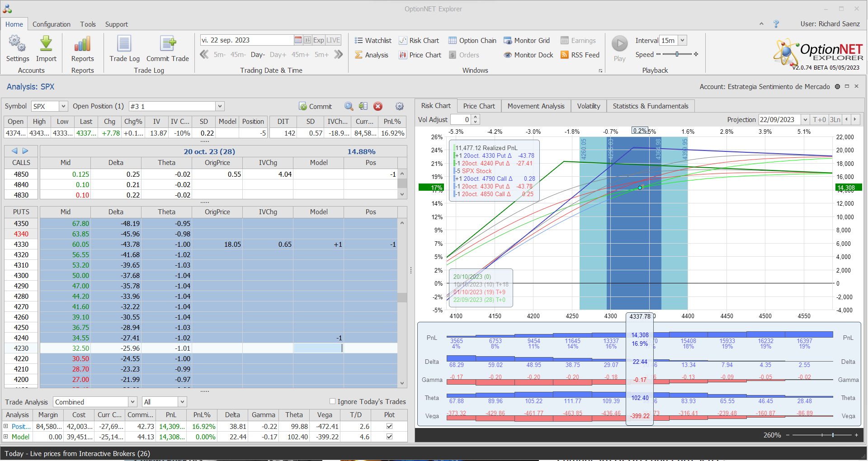Enable Ignore Today's Trades checkbox
868x461 pixels.
[333, 401]
